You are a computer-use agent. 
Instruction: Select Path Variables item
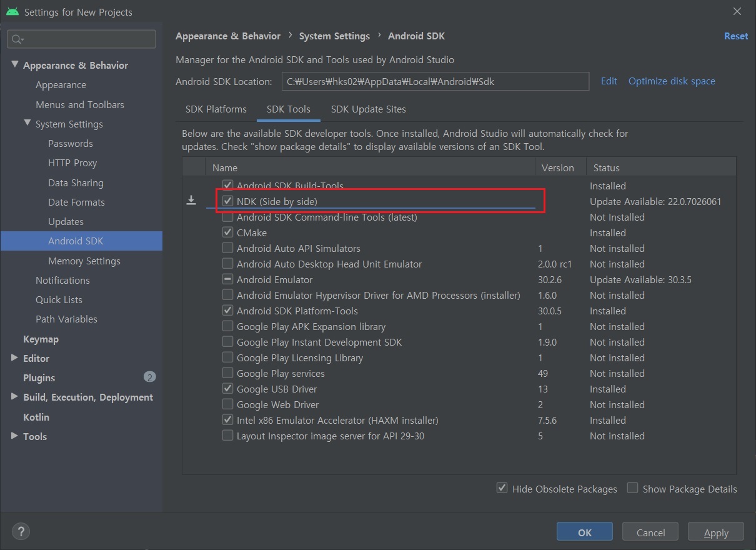pyautogui.click(x=66, y=319)
